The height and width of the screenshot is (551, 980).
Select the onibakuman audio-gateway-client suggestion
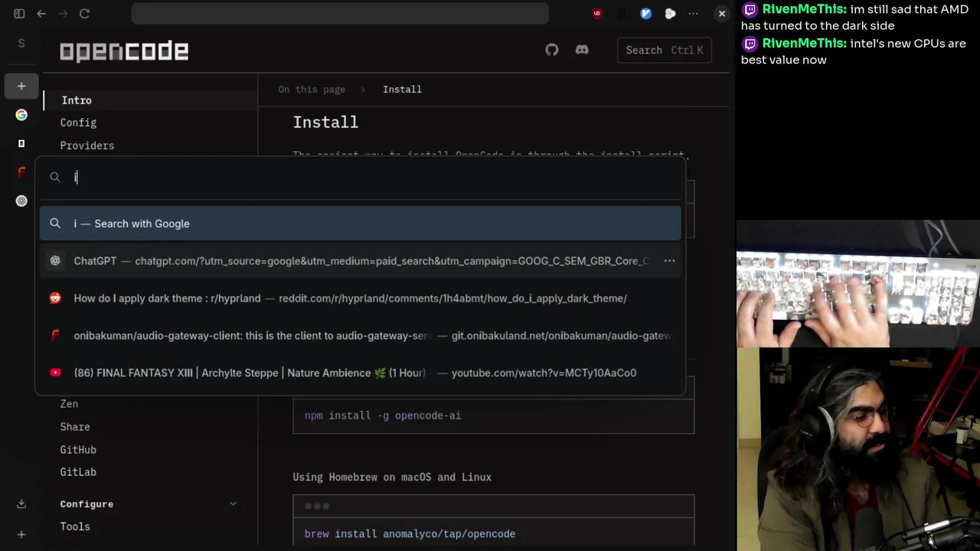point(360,336)
